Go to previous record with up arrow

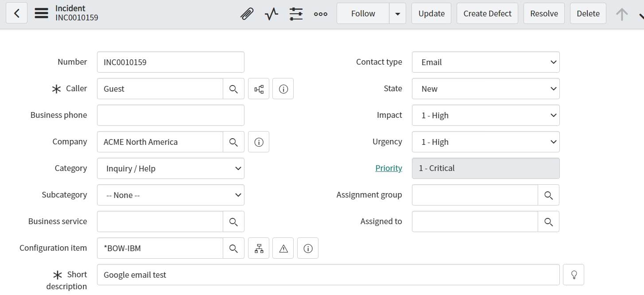click(622, 14)
